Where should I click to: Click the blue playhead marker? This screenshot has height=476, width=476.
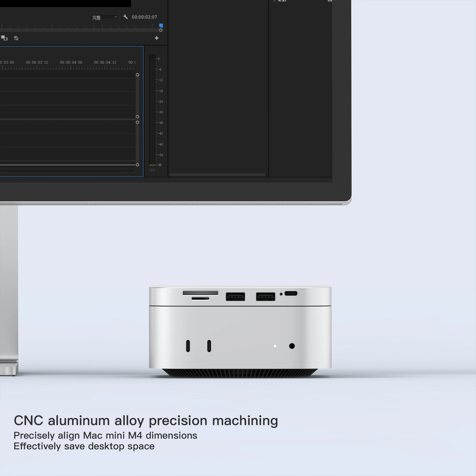[x=161, y=25]
